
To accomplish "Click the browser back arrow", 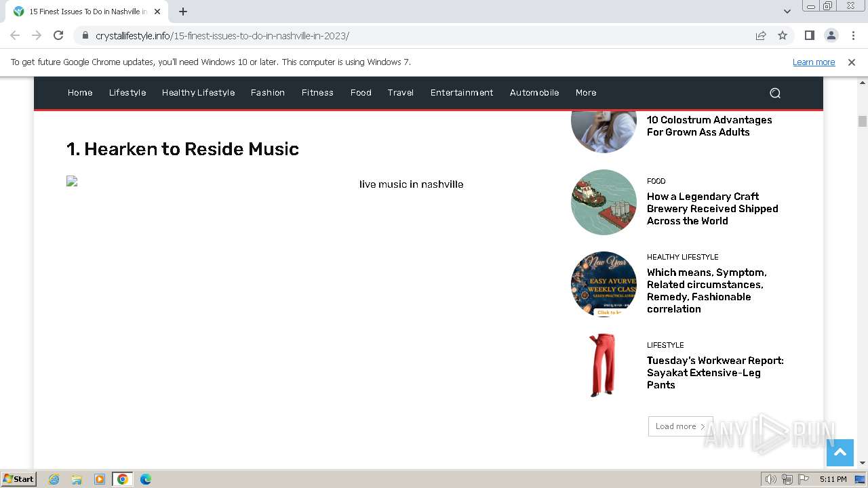I will pyautogui.click(x=15, y=35).
